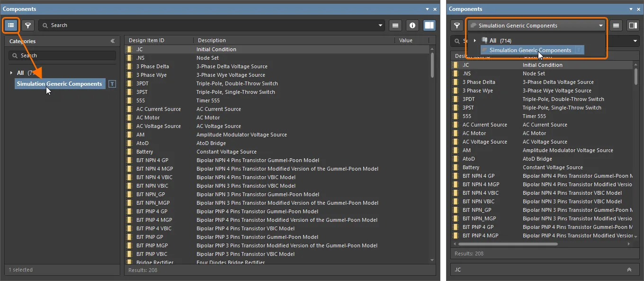The height and width of the screenshot is (281, 644).
Task: Open the hamburger menu in the left panel
Action: point(396,25)
